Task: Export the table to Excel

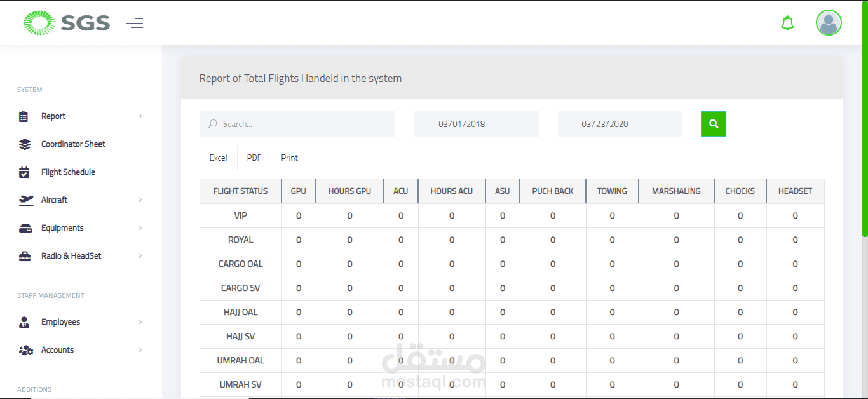Action: tap(218, 158)
